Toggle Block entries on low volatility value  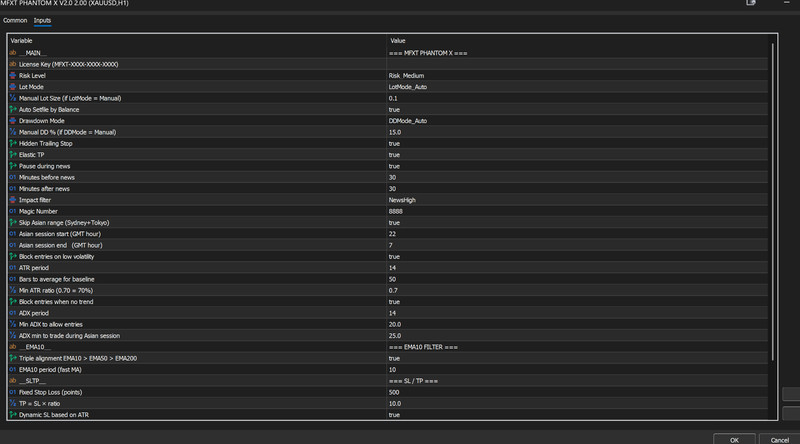tap(577, 256)
